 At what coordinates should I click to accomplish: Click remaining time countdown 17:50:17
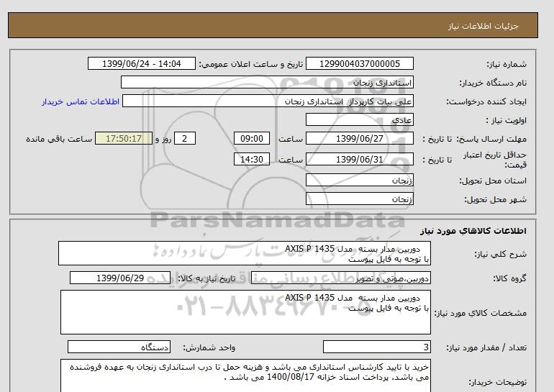coord(124,138)
